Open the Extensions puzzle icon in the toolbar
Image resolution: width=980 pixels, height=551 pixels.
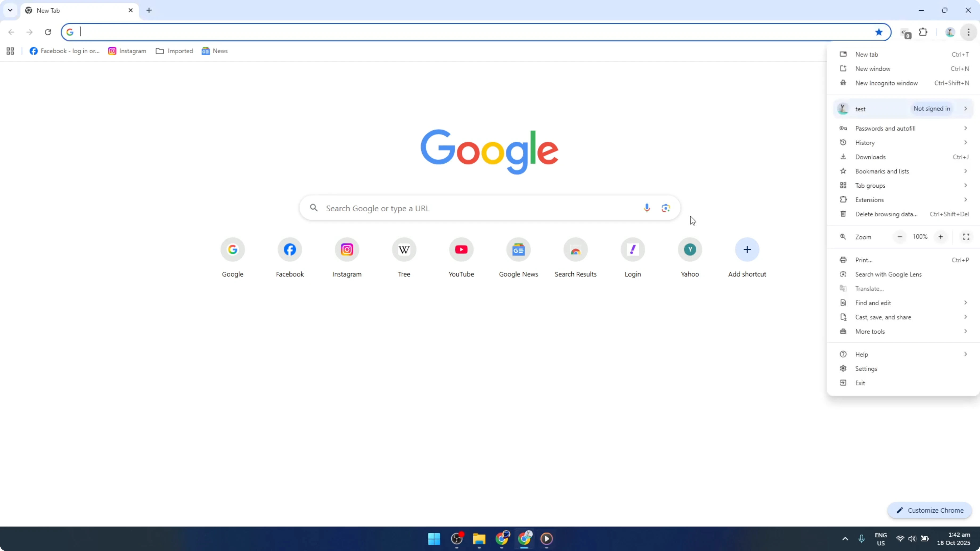[x=923, y=32]
